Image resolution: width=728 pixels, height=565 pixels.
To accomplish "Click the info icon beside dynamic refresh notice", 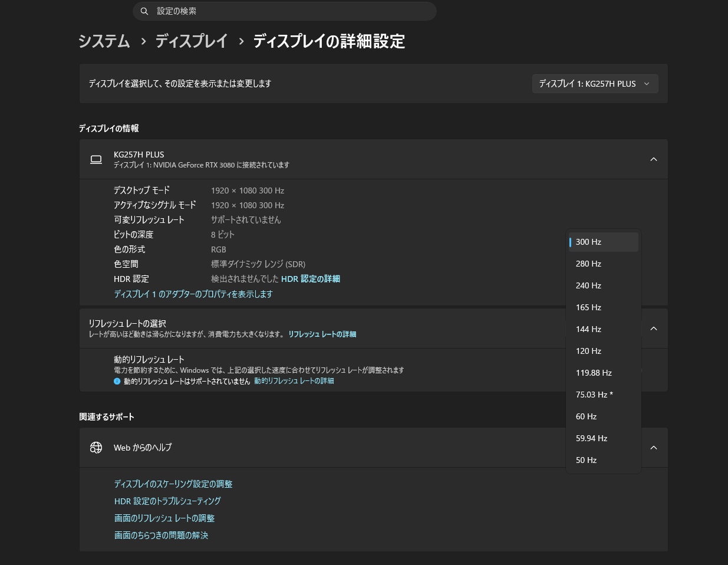I will click(117, 382).
